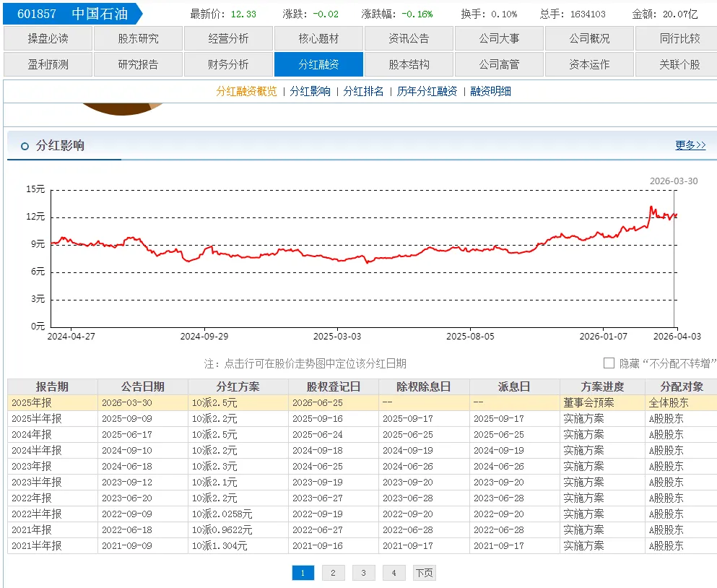Click current page 1 button
Image resolution: width=717 pixels, height=588 pixels.
pos(303,572)
